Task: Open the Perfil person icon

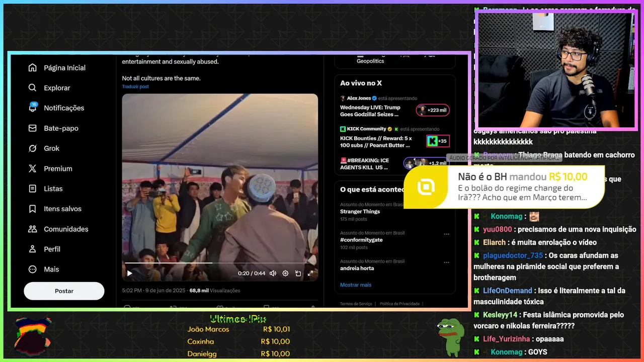Action: [33, 249]
